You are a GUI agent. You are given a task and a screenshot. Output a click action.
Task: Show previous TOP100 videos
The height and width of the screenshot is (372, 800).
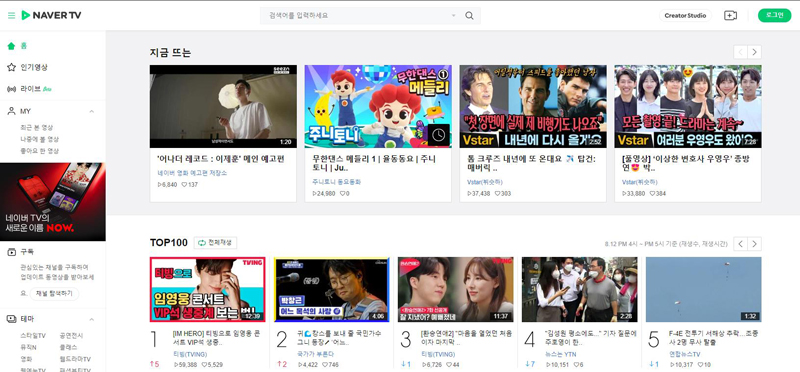coord(740,244)
